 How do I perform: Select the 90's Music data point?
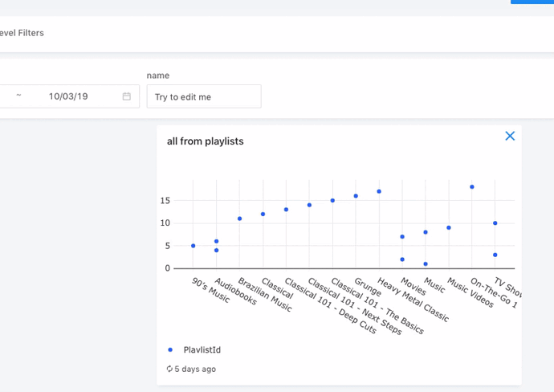[193, 246]
